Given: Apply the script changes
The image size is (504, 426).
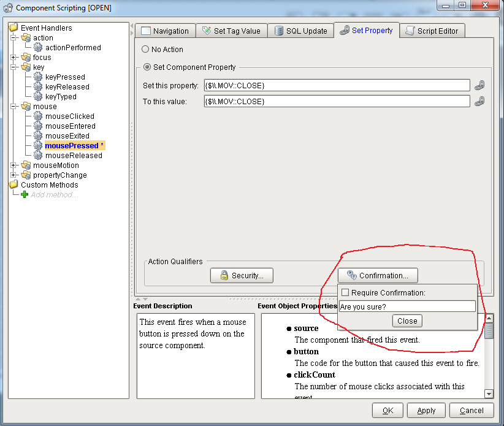Looking at the screenshot, I should click(x=426, y=410).
